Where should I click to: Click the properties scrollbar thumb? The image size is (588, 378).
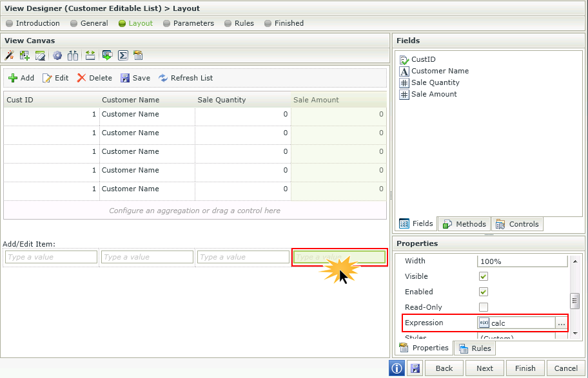click(x=574, y=301)
